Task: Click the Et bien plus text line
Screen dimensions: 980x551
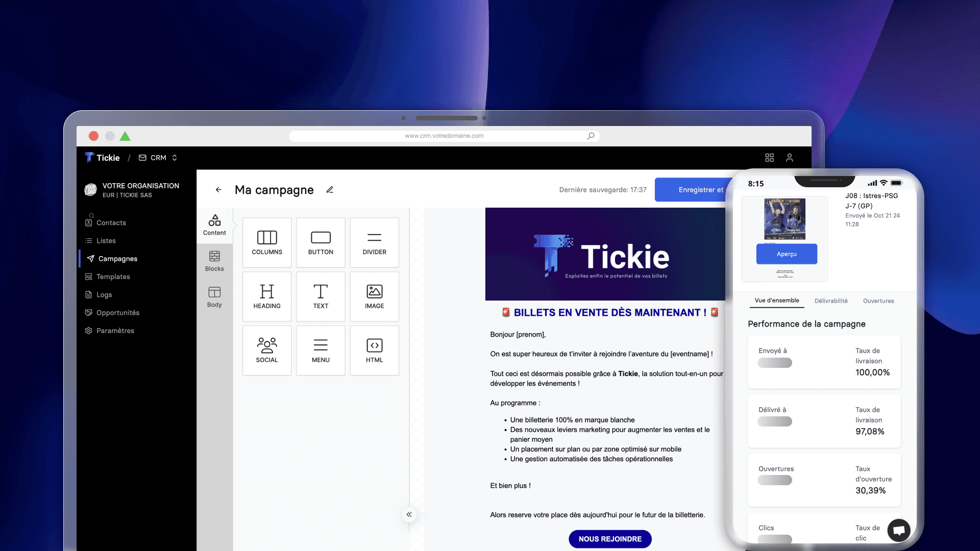Action: [510, 486]
